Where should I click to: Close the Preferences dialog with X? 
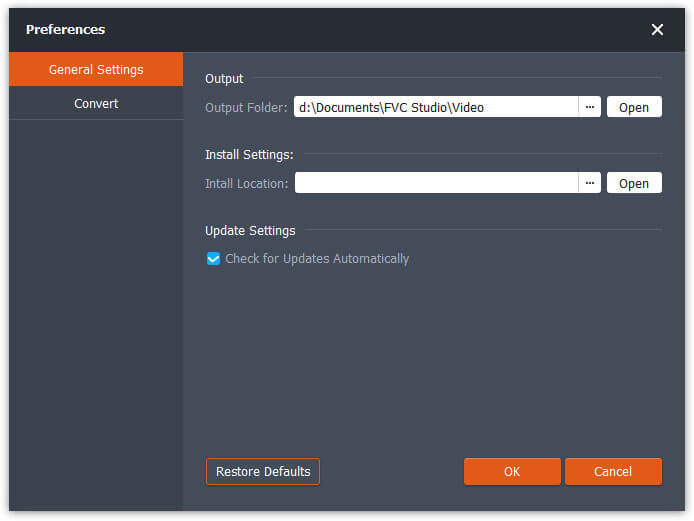[657, 29]
